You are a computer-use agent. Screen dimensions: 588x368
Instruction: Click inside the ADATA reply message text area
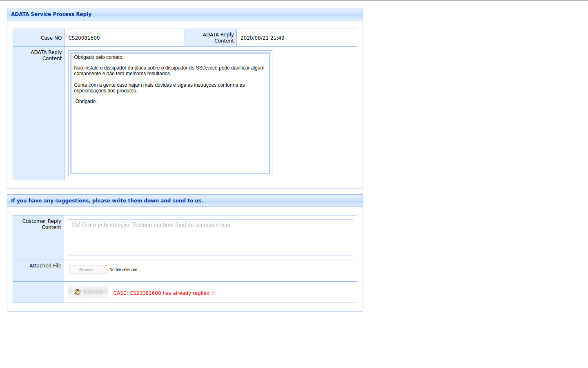170,113
